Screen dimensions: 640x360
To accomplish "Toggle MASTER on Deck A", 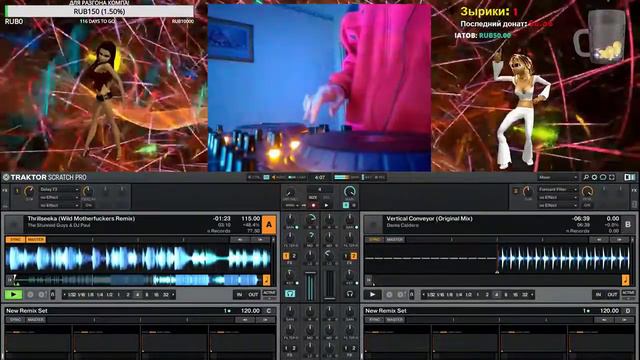I will (x=36, y=240).
